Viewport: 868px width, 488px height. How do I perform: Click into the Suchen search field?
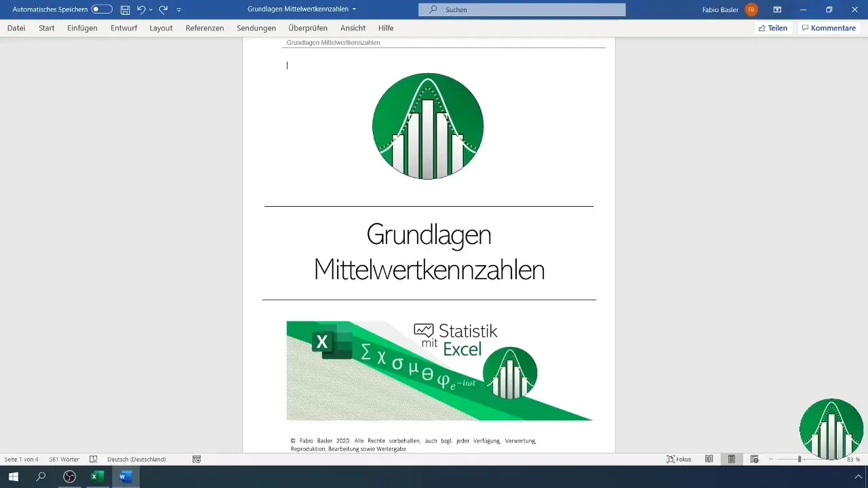[522, 9]
